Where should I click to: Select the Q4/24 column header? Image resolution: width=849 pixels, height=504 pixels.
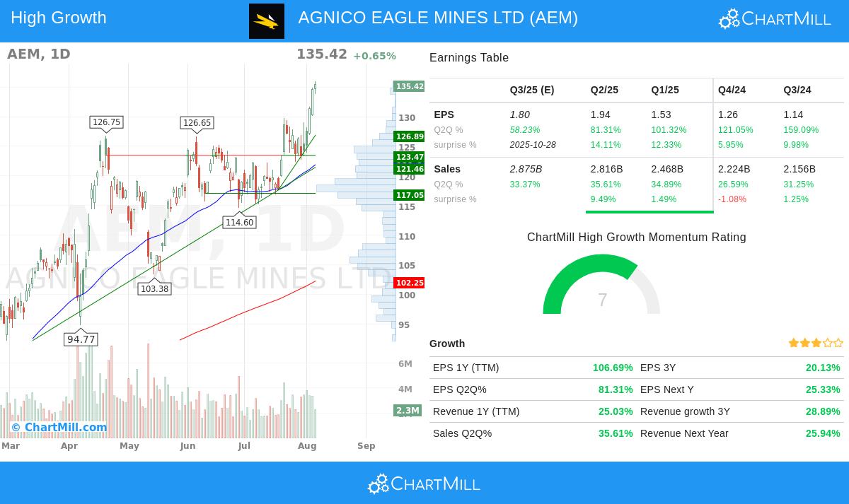732,90
